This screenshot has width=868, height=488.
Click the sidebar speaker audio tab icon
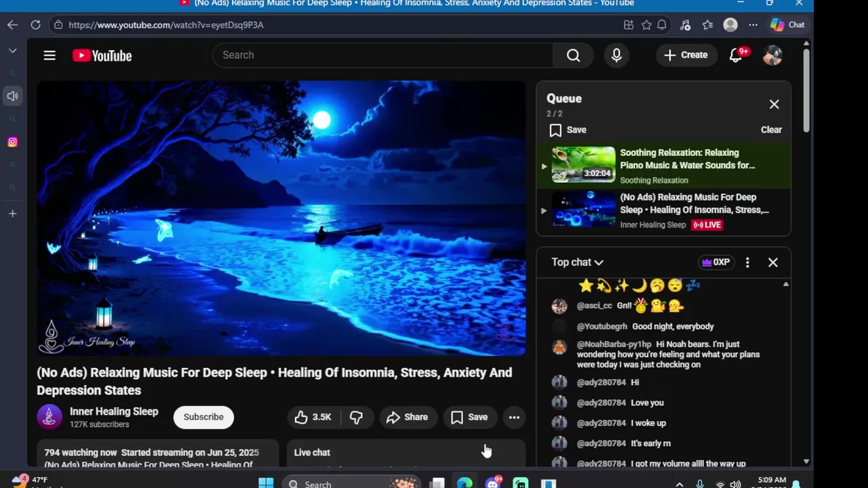pos(12,96)
